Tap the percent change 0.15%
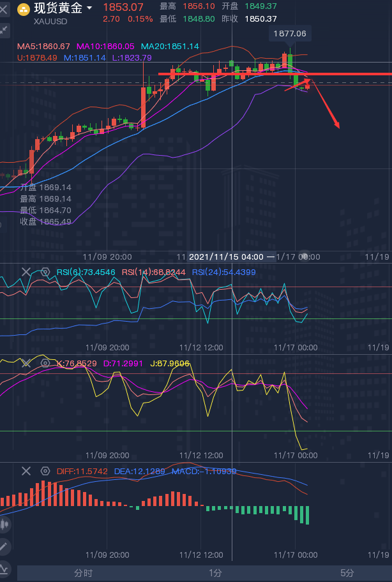 coord(140,19)
